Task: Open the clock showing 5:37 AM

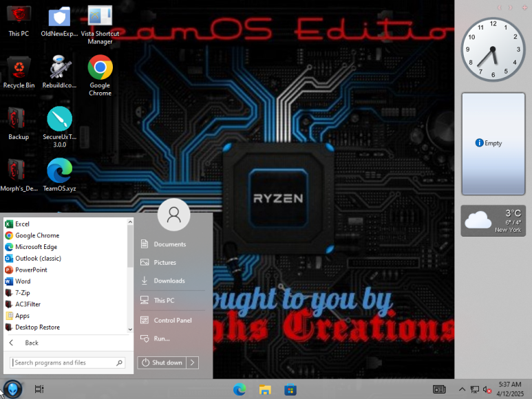Action: (x=510, y=389)
